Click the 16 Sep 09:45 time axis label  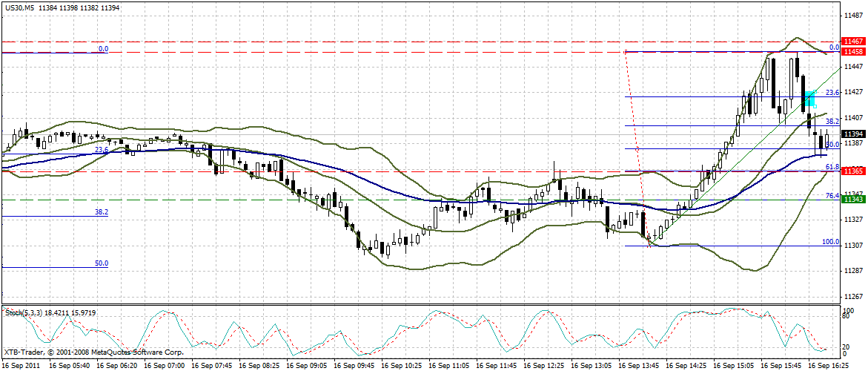tap(355, 367)
